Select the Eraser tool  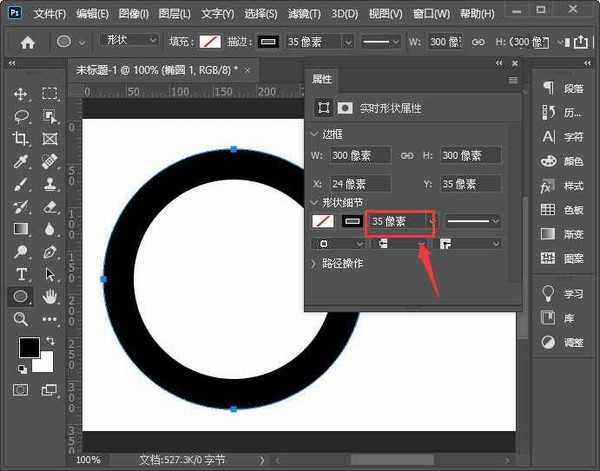(x=50, y=207)
